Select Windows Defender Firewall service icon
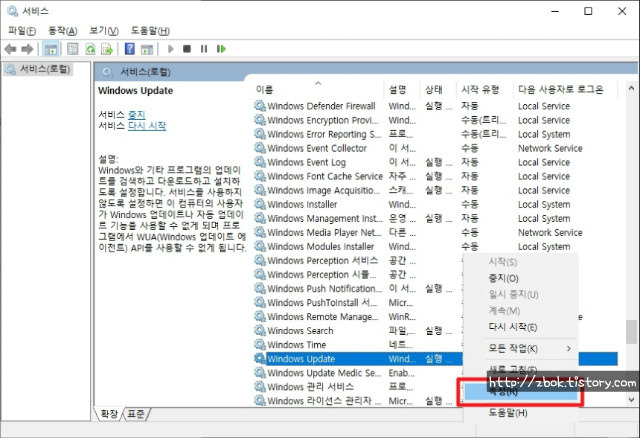This screenshot has width=640, height=438. [x=260, y=106]
